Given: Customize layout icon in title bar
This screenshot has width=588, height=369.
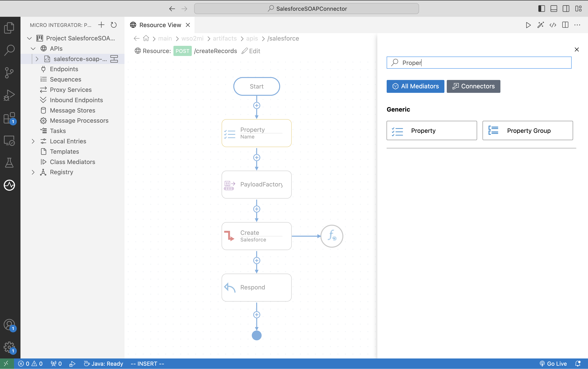Looking at the screenshot, I should tap(578, 9).
